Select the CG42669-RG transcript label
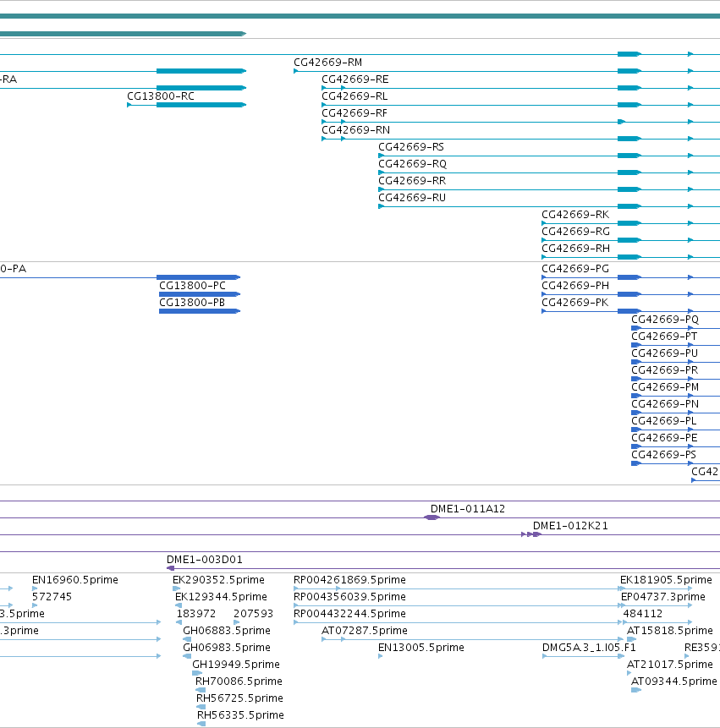The height and width of the screenshot is (728, 720). [575, 232]
